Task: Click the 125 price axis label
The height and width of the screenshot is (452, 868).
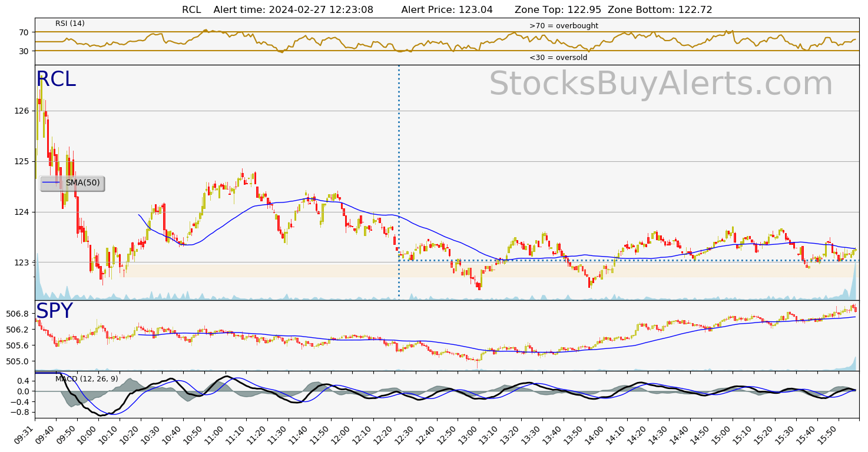Action: click(x=22, y=161)
